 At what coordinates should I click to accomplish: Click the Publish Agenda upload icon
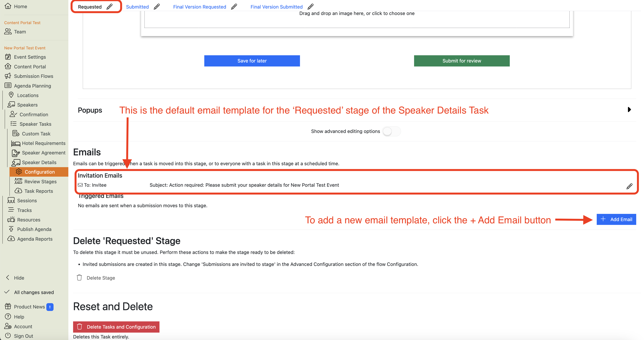pos(11,229)
